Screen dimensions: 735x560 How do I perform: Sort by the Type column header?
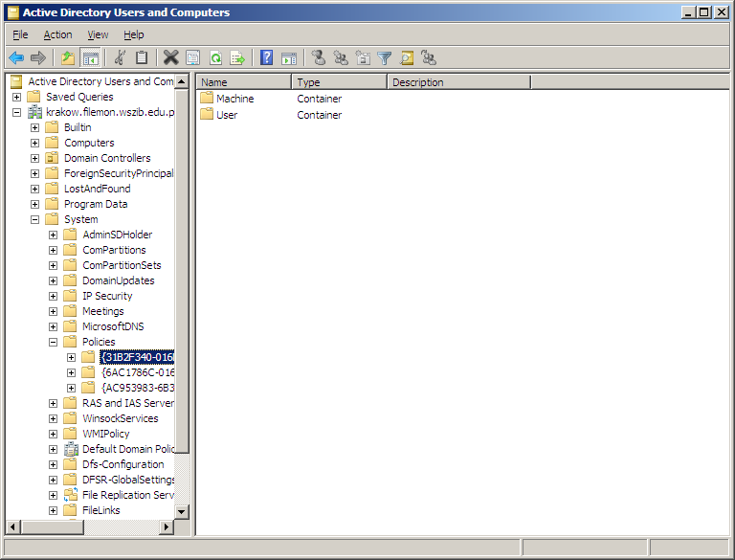pyautogui.click(x=340, y=82)
